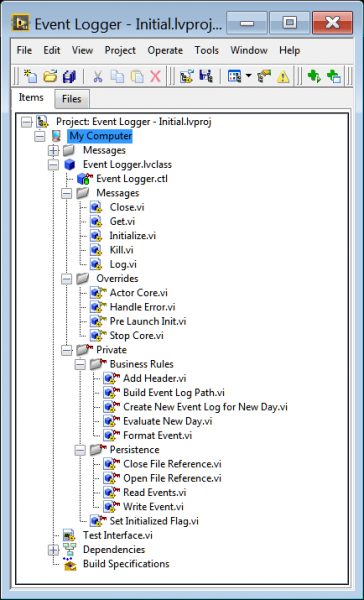364x600 pixels.
Task: Select Actor Core.vi in the tree
Action: tap(139, 293)
